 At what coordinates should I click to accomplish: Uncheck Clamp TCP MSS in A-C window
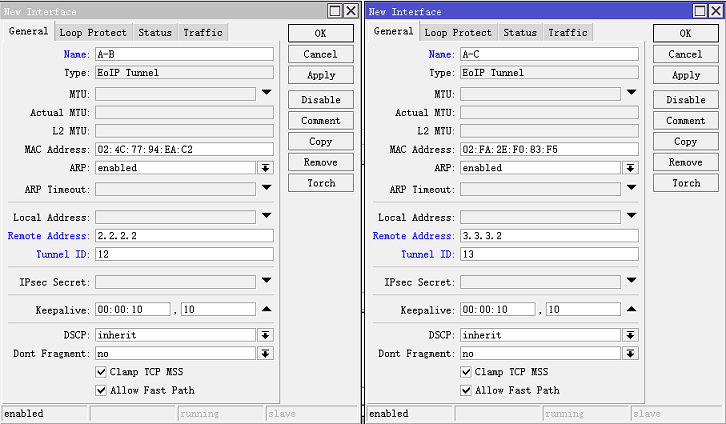467,372
